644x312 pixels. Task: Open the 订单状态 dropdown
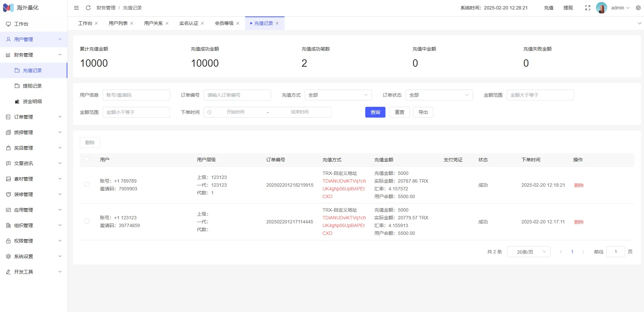[x=439, y=95]
